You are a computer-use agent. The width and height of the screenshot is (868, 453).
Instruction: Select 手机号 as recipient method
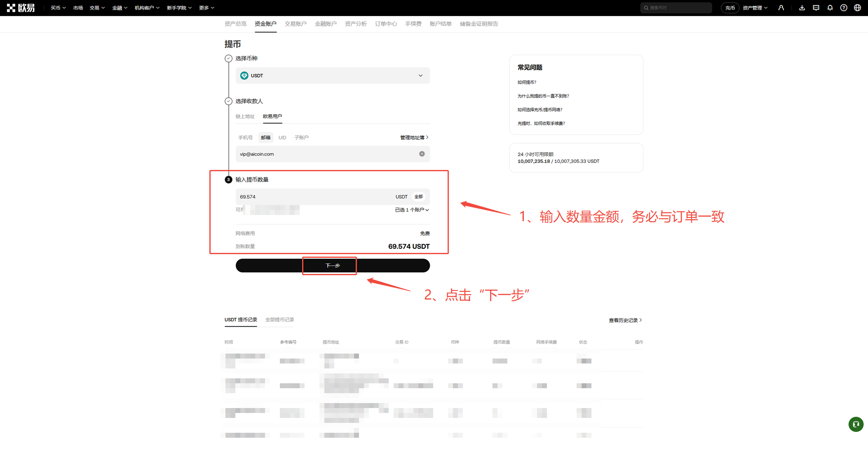245,137
